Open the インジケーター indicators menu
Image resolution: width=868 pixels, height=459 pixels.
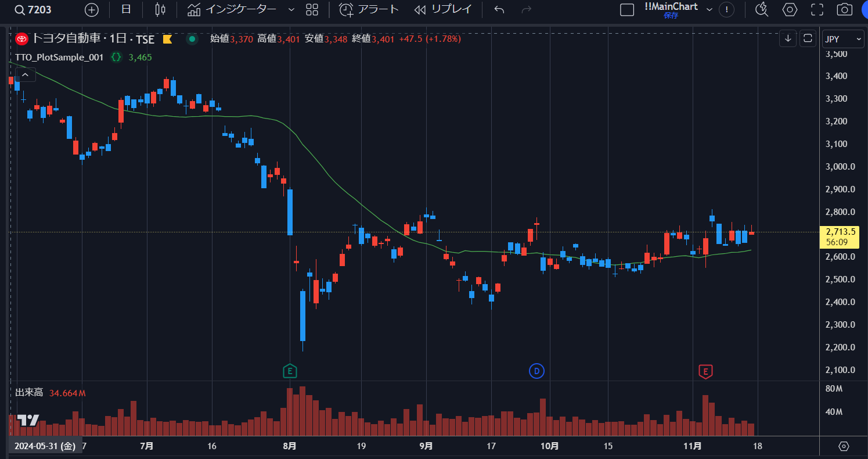(232, 10)
